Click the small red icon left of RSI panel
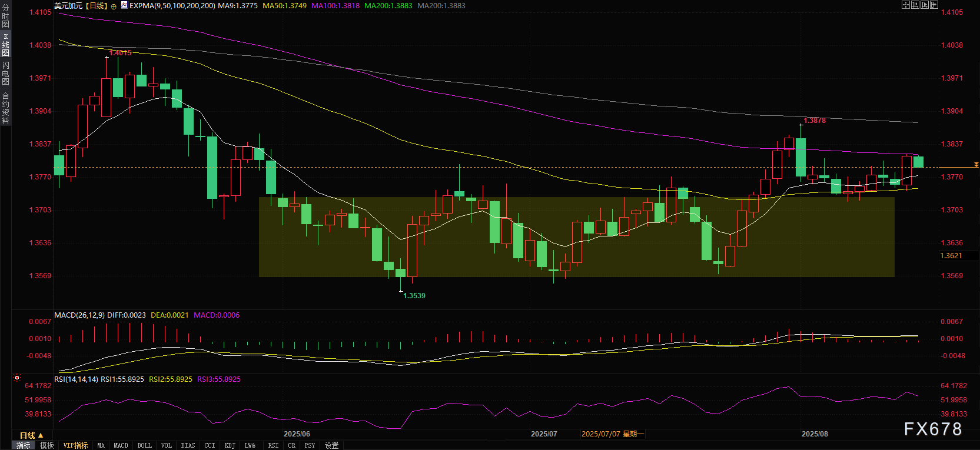The image size is (980, 450). 17,378
